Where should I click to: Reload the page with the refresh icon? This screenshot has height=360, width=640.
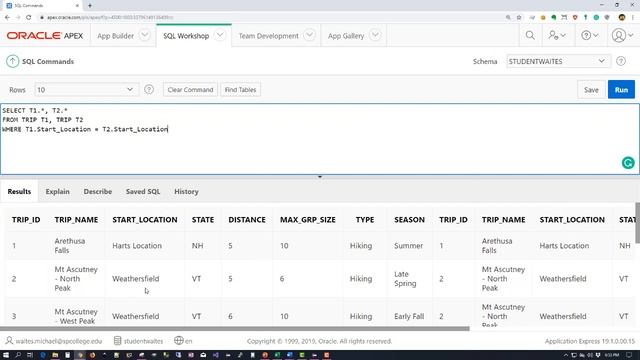(x=29, y=17)
